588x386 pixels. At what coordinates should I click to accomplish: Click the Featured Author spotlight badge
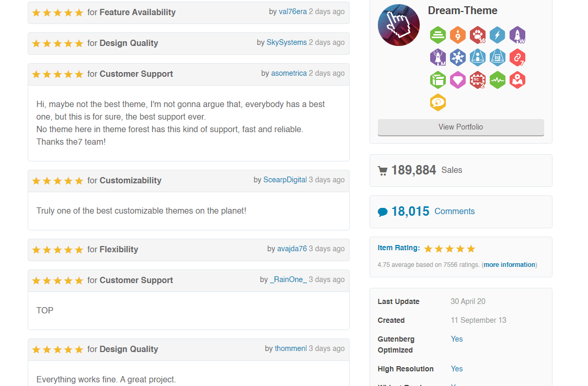[478, 57]
